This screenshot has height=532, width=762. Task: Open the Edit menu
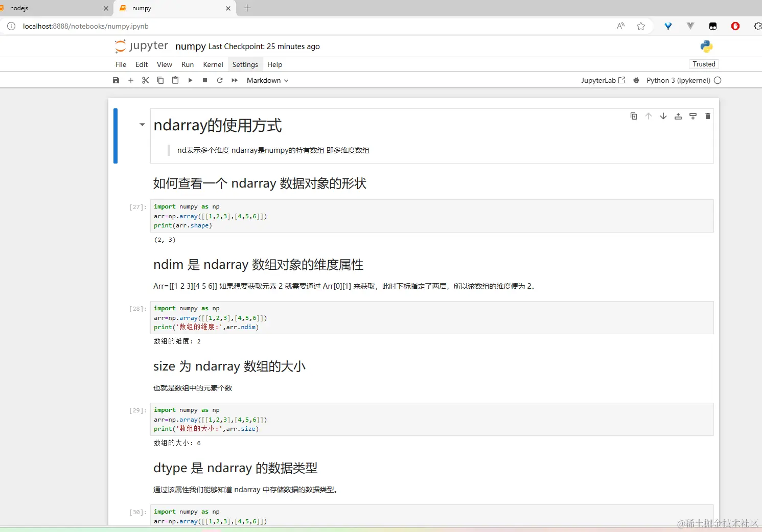coord(142,64)
